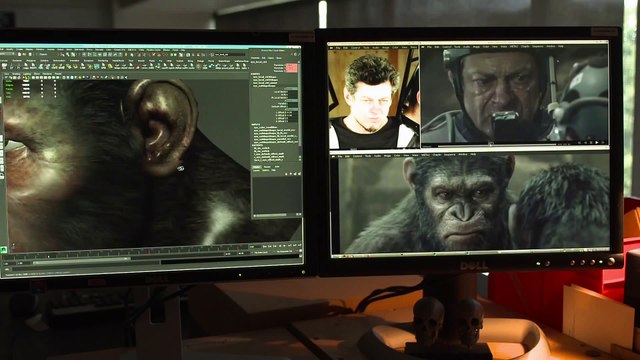
Task: Click the current frame field beside the playback controls
Action: 255,247
